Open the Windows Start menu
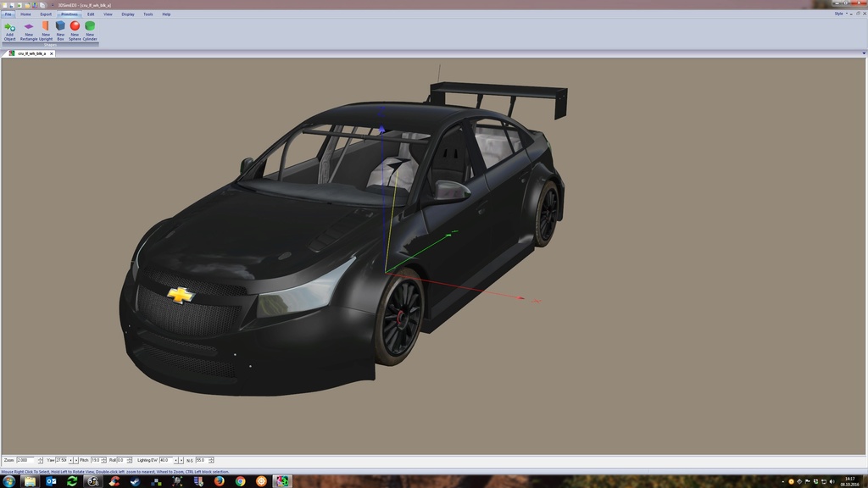Screen dimensions: 868x488 (x=8, y=481)
